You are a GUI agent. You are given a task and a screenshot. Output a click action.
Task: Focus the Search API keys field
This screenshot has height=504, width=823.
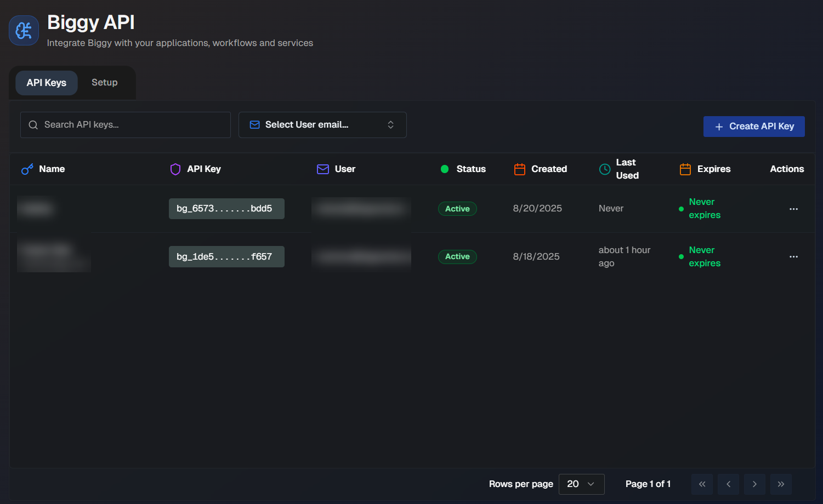click(x=126, y=125)
